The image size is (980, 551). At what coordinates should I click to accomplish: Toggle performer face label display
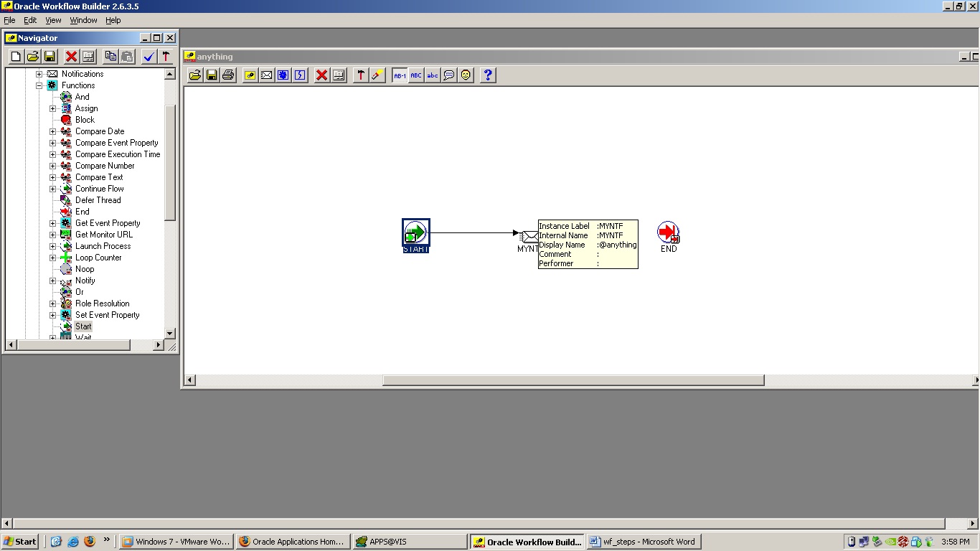click(466, 75)
